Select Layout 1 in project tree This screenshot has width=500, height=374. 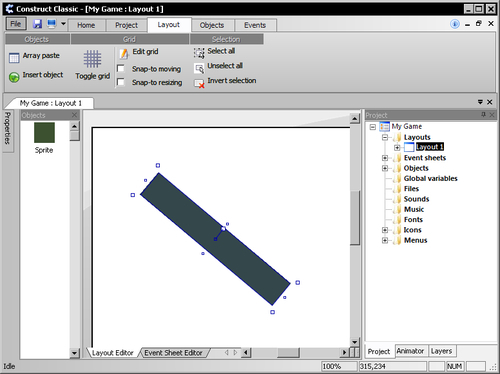[x=430, y=147]
